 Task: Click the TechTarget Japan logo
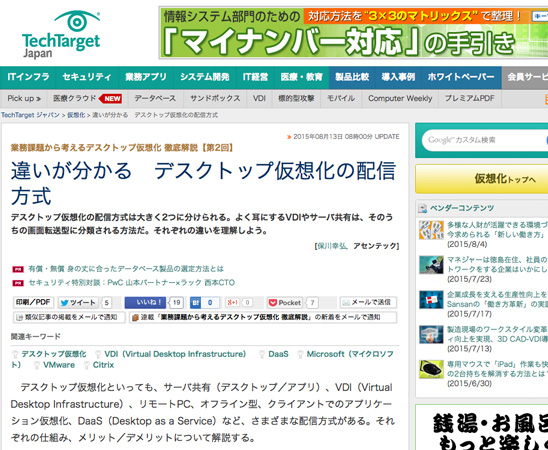click(61, 34)
